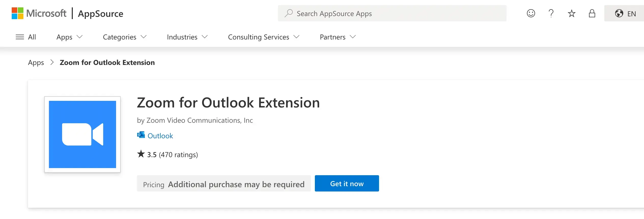This screenshot has width=644, height=219.
Task: Open the Outlook product link
Action: [x=160, y=136]
